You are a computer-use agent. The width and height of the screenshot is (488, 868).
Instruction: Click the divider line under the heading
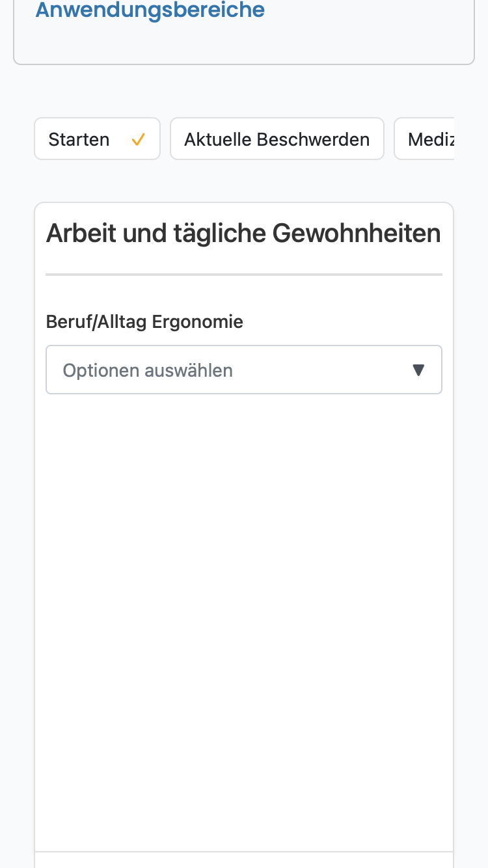coord(244,275)
